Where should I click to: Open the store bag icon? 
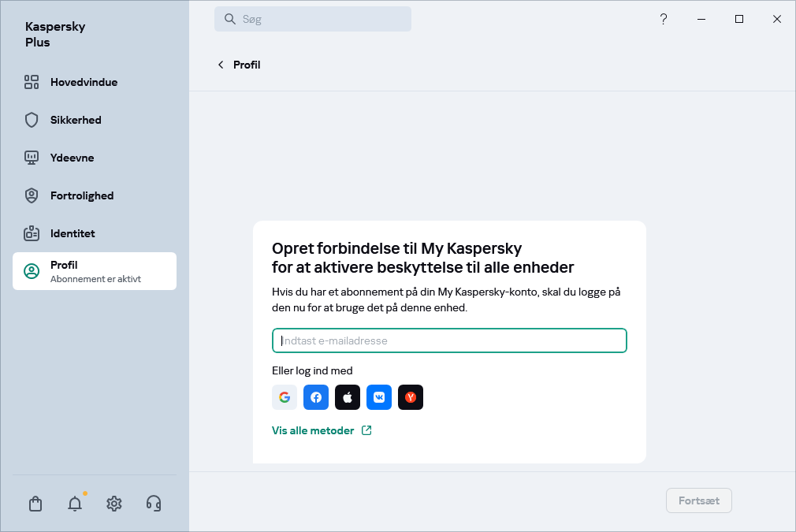coord(35,504)
